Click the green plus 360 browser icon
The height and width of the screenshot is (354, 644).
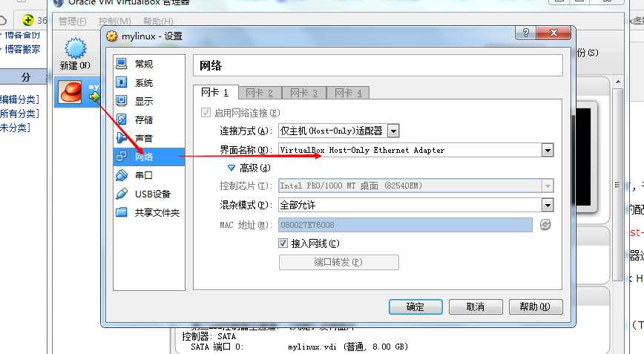tap(28, 20)
